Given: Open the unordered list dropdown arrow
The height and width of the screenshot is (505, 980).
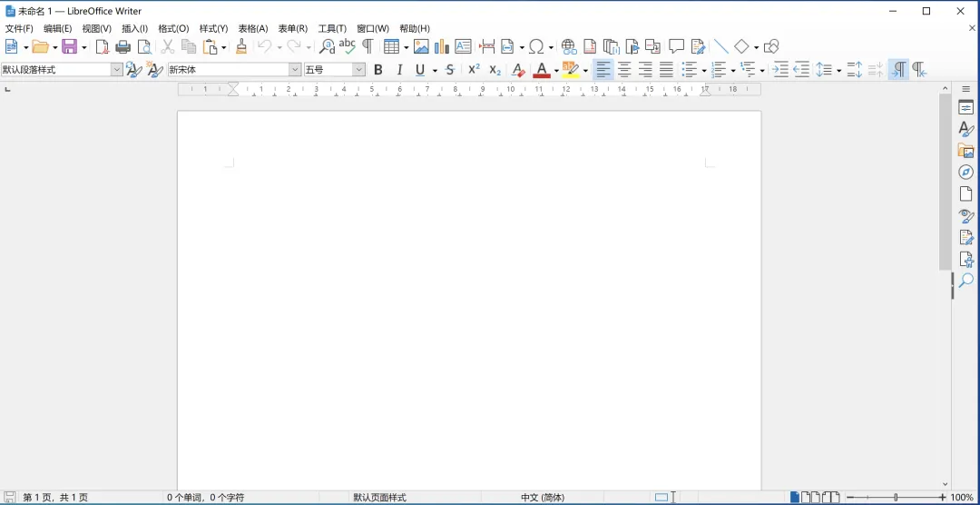Looking at the screenshot, I should pos(704,70).
